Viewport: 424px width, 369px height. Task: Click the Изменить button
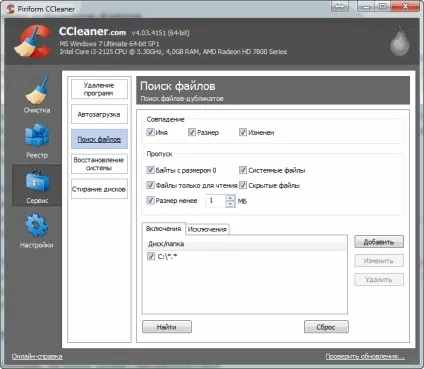click(379, 261)
